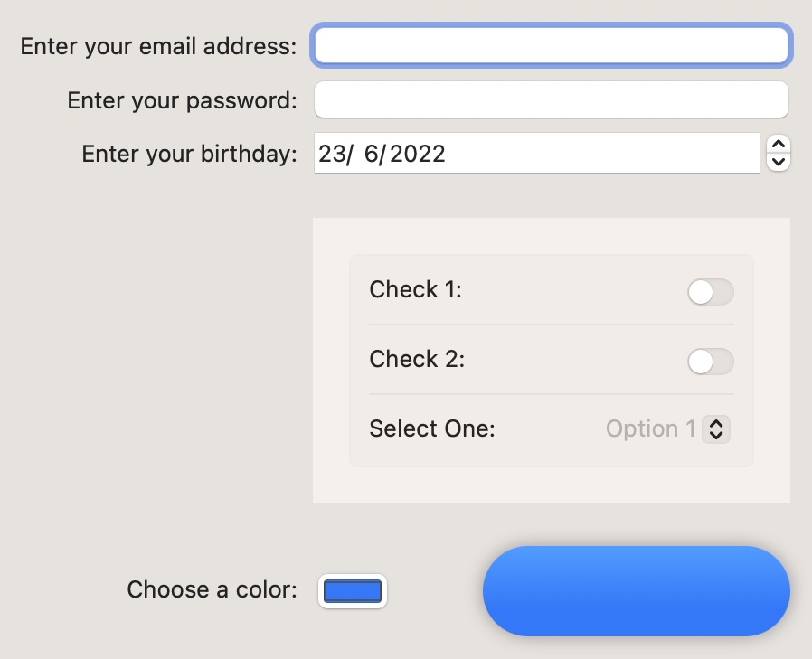Decrement birthday with the down stepper arrow
This screenshot has height=659, width=812.
pyautogui.click(x=779, y=162)
